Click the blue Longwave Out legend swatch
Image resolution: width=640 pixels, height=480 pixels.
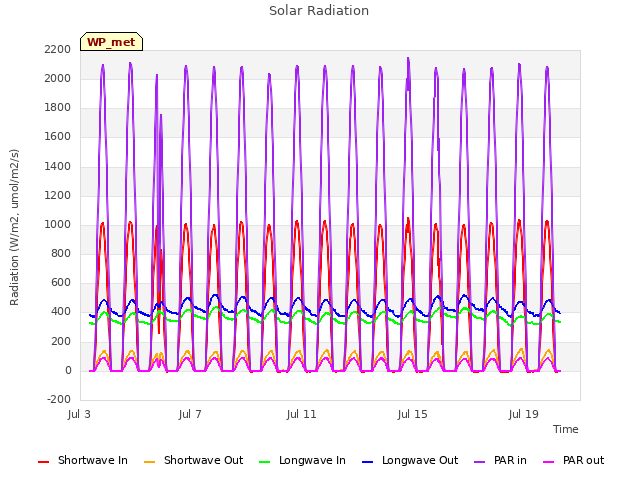point(367,462)
